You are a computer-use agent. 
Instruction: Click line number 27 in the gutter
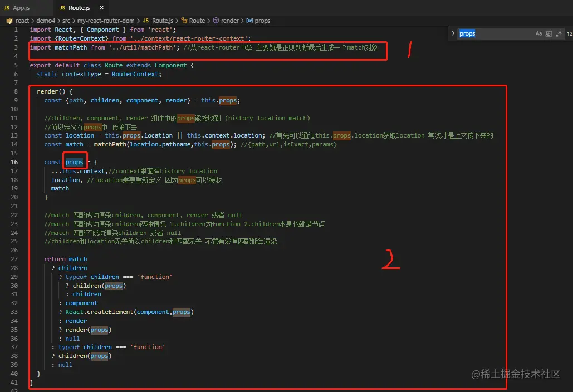(14, 259)
